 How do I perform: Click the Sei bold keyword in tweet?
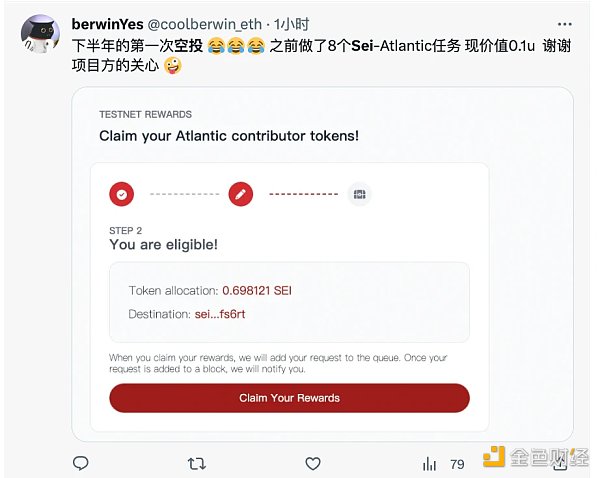point(362,46)
